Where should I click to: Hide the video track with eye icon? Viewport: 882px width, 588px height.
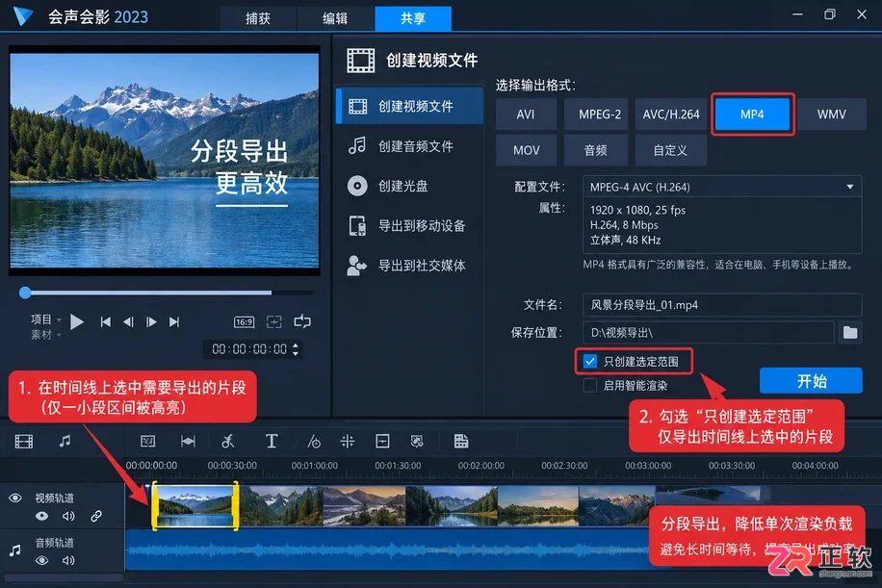41,516
